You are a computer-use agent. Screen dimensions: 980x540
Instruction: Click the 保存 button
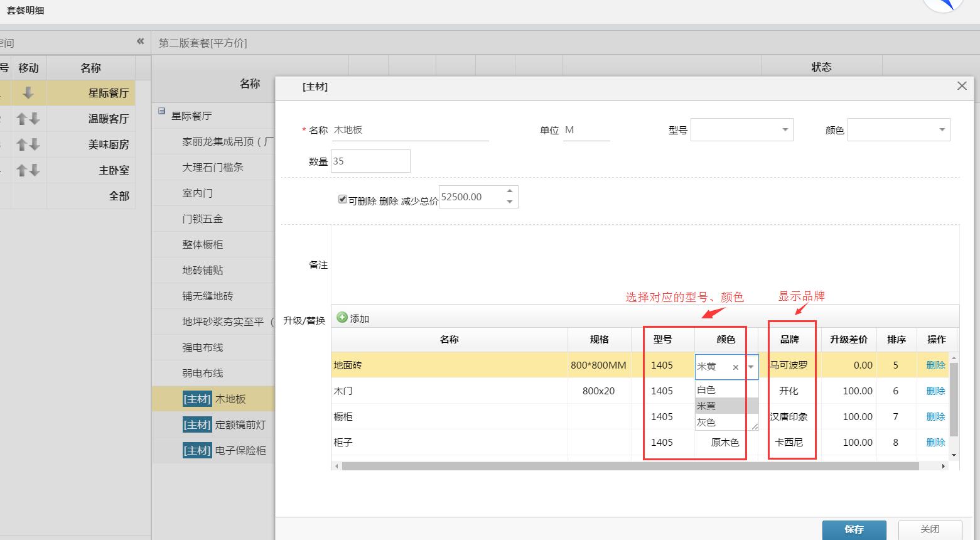point(854,529)
